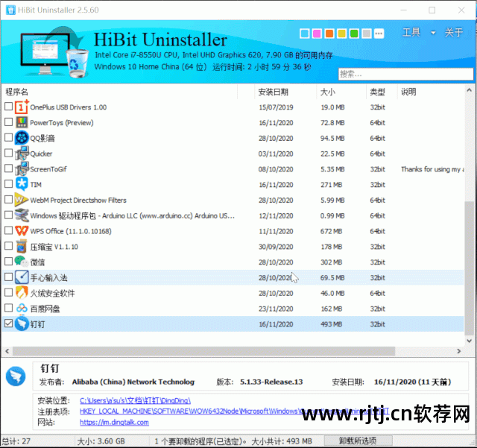The width and height of the screenshot is (477, 448).
Task: Open the 关于 menu
Action: [454, 33]
